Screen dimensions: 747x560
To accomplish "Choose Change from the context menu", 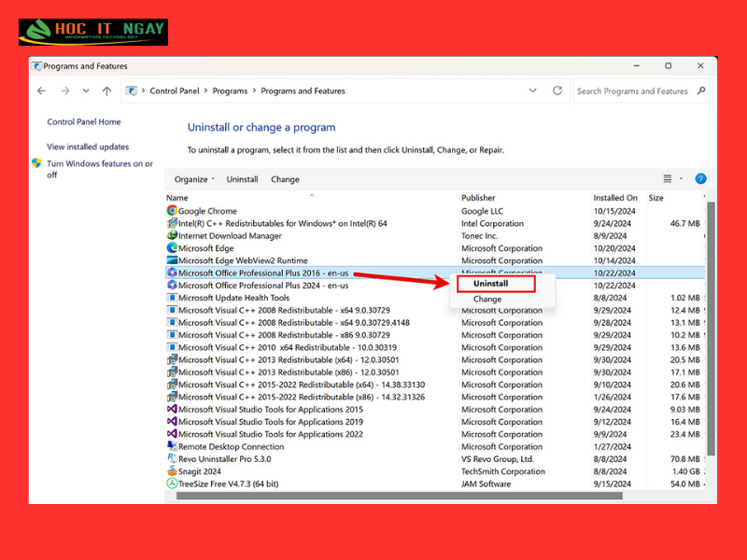I will (x=487, y=299).
